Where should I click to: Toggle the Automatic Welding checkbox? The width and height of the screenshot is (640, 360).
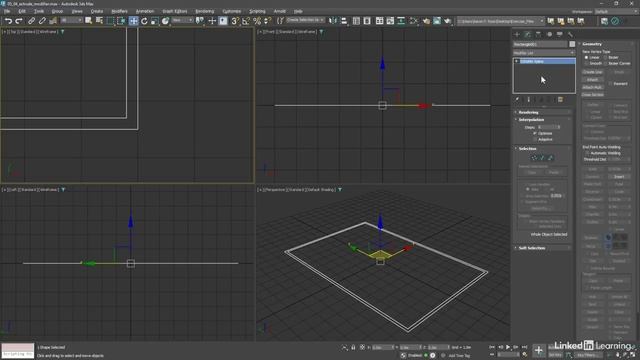click(x=587, y=153)
